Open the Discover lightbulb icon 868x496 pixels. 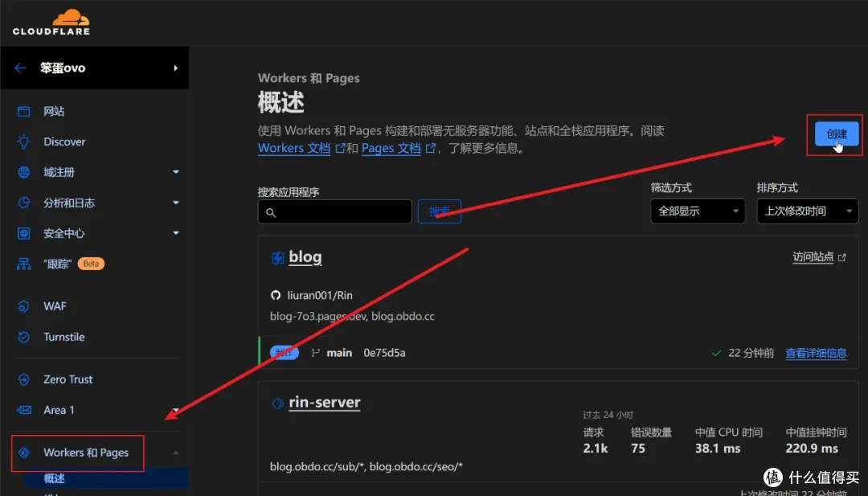[24, 141]
